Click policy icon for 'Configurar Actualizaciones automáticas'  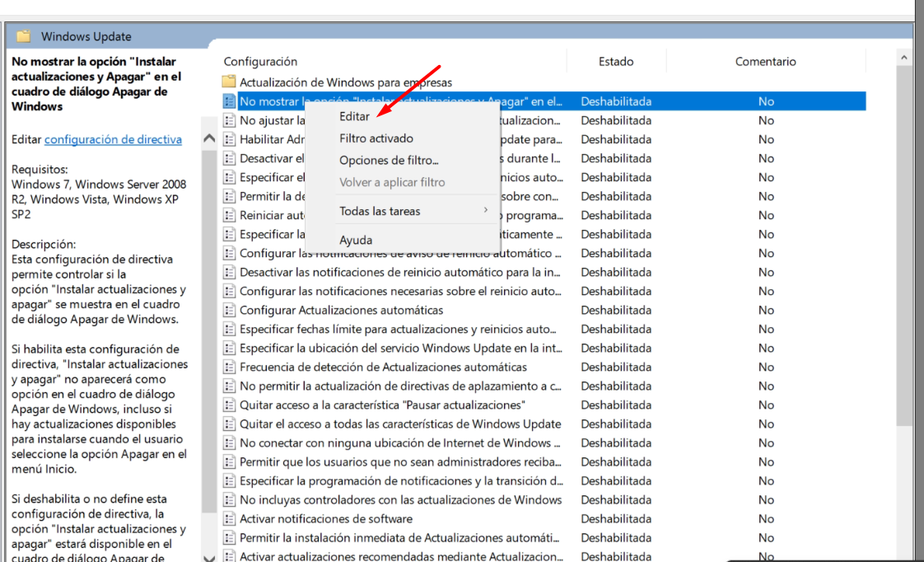(x=230, y=310)
